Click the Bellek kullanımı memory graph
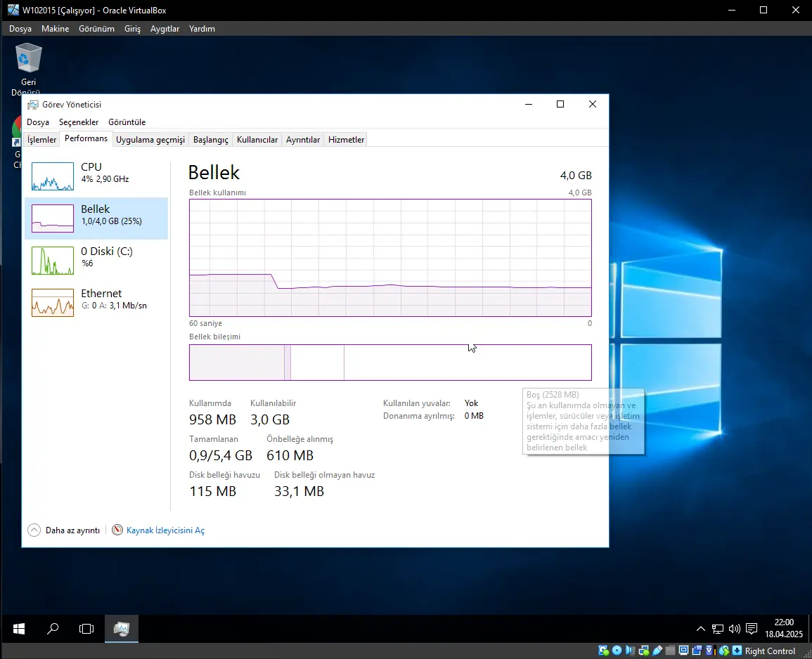 pos(390,258)
